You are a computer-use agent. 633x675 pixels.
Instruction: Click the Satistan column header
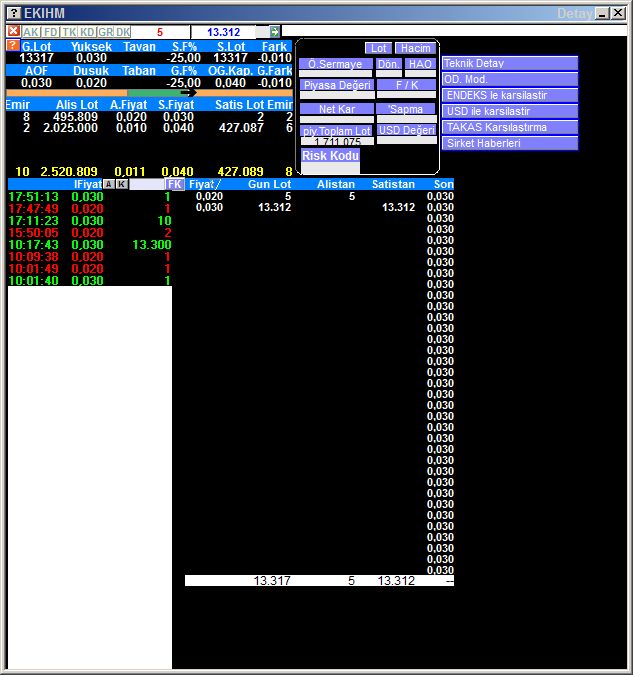click(x=393, y=184)
